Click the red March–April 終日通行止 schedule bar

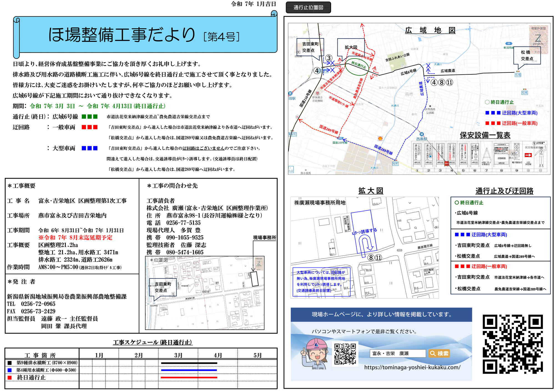click(x=189, y=378)
